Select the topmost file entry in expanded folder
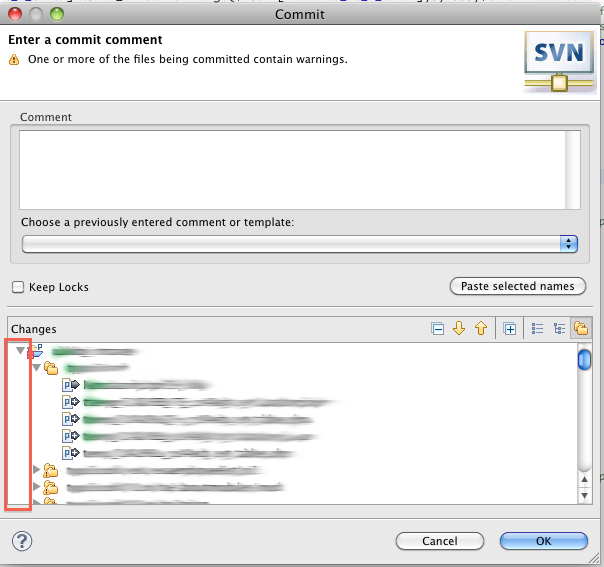The image size is (604, 567). click(136, 384)
